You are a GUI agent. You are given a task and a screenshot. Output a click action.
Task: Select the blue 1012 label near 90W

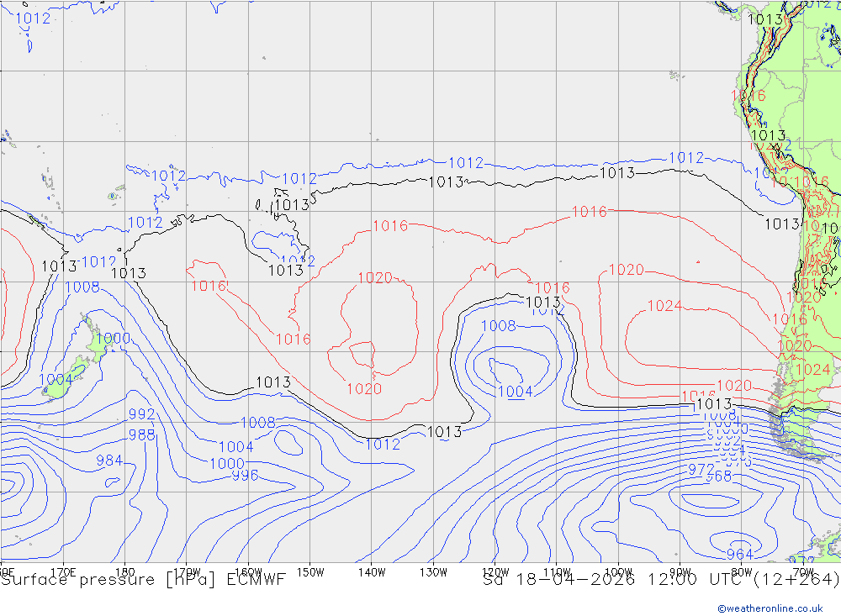(686, 158)
